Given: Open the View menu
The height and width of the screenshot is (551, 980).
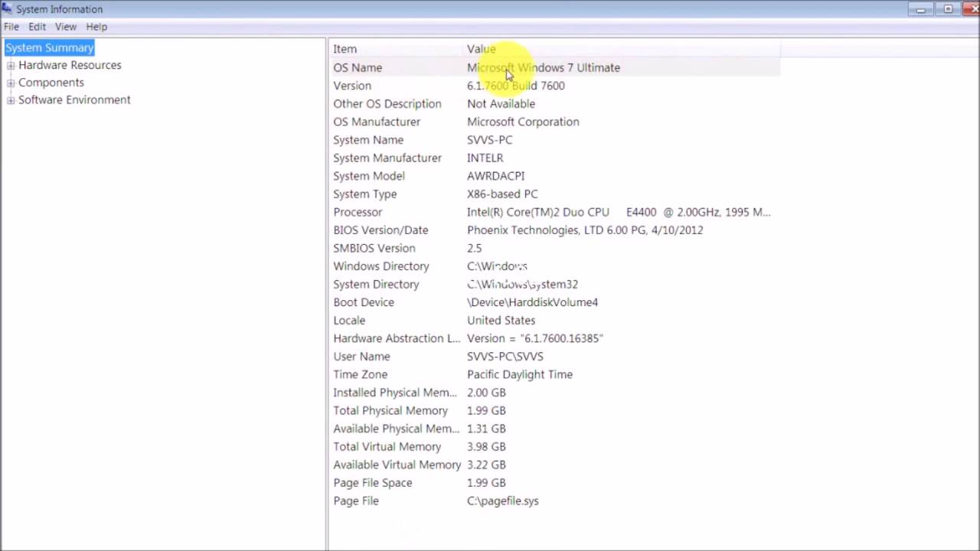Looking at the screenshot, I should (x=66, y=27).
